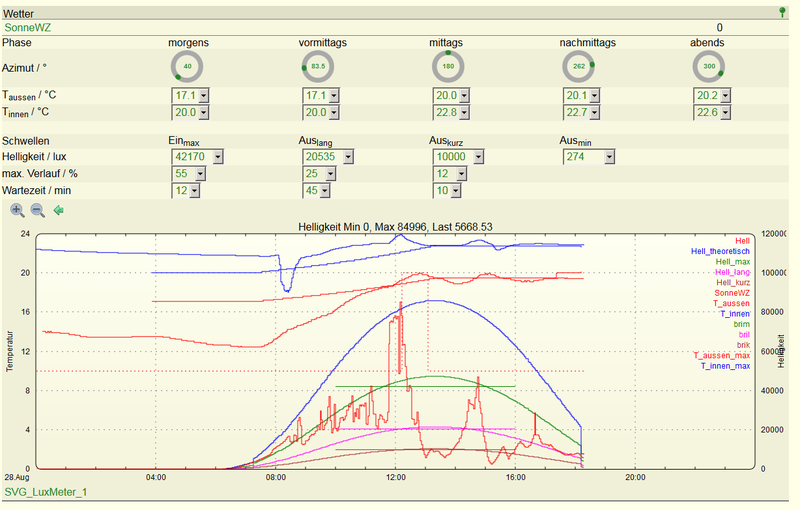800x510 pixels.
Task: Expand the Aus min brightness dropdown 274
Action: 589,157
